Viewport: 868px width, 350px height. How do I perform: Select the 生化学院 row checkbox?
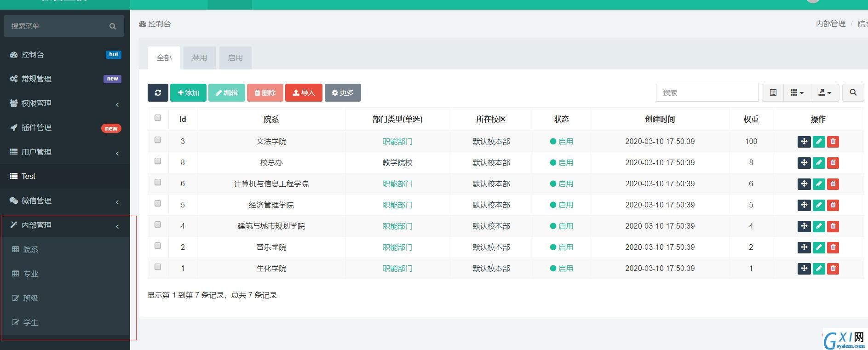coord(158,267)
